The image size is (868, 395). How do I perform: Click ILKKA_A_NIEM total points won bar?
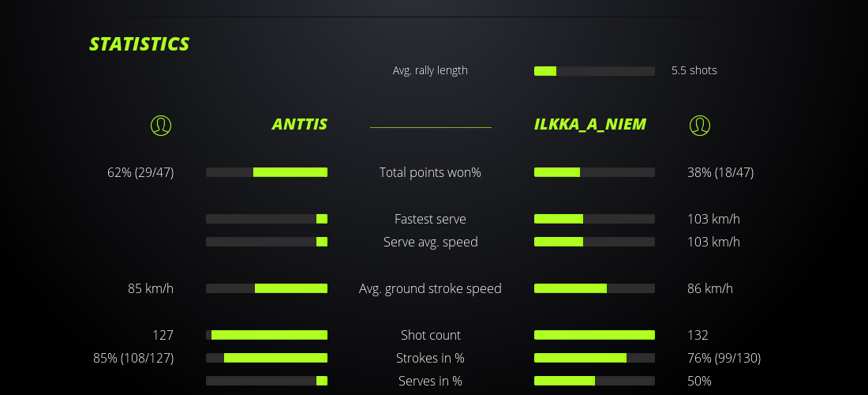coord(594,172)
